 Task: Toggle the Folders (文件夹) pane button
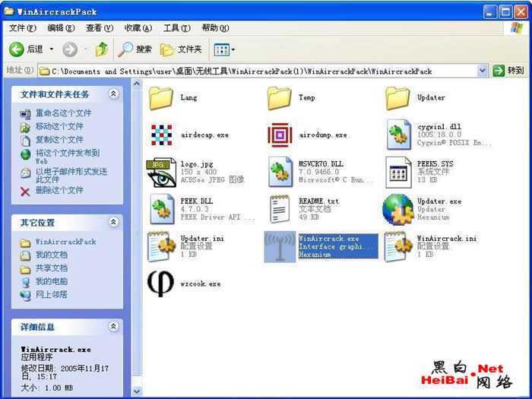181,49
